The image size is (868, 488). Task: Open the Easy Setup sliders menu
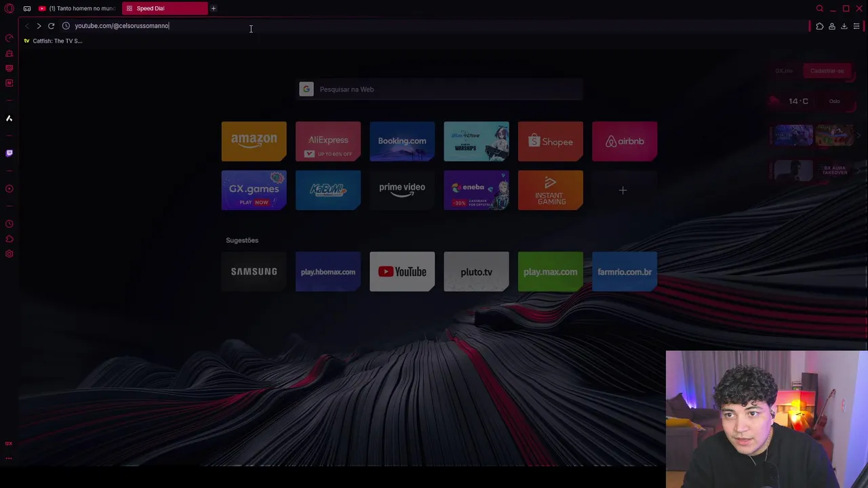coord(856,26)
